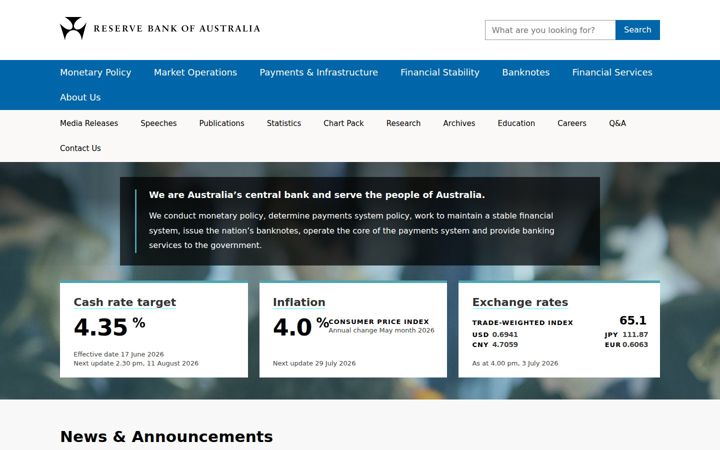Open the Market Operations menu
720x450 pixels.
click(195, 73)
